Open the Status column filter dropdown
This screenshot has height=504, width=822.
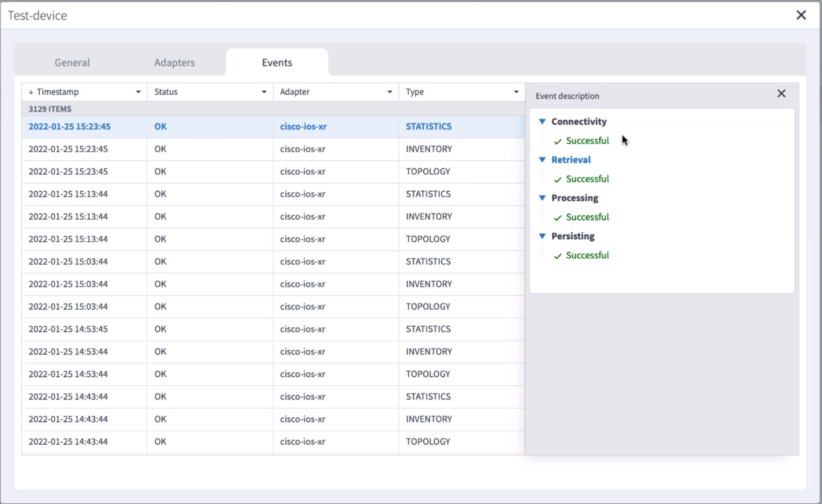click(x=264, y=92)
